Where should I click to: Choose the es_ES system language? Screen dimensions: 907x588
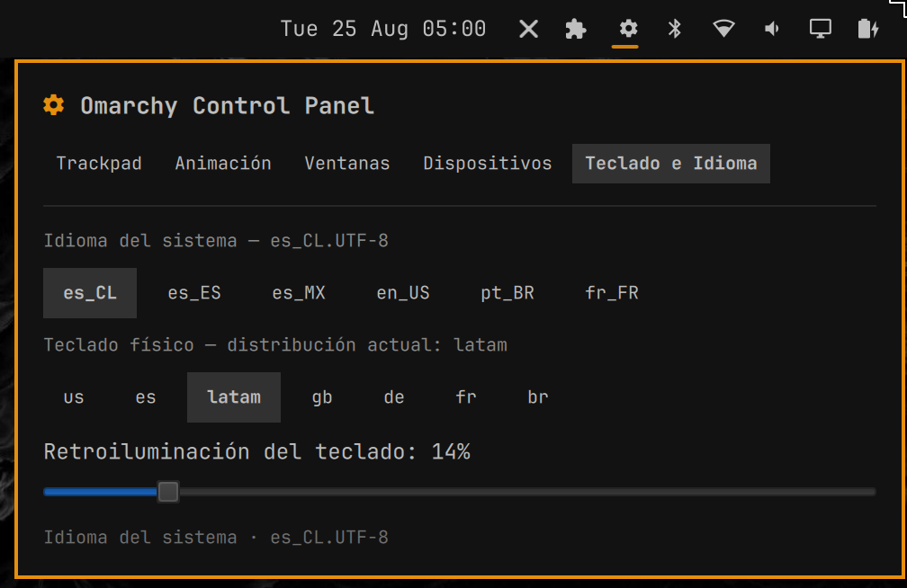(194, 293)
